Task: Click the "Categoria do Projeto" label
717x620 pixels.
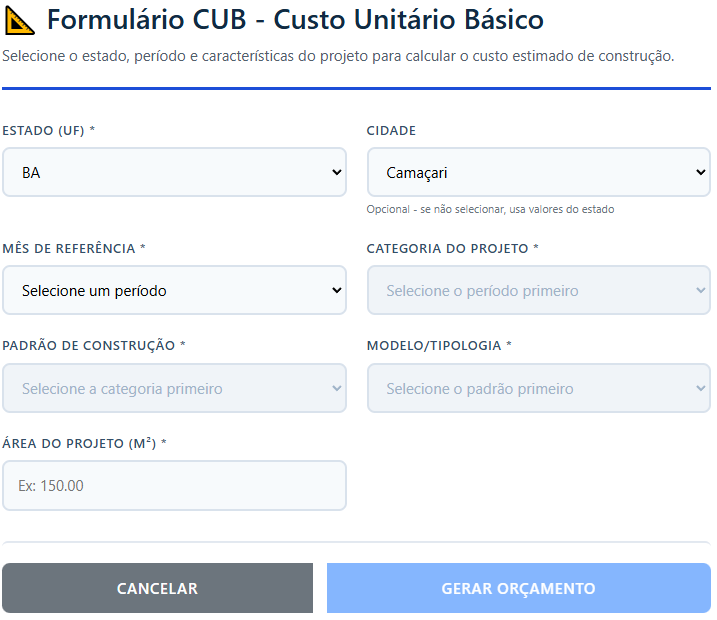Action: [453, 248]
